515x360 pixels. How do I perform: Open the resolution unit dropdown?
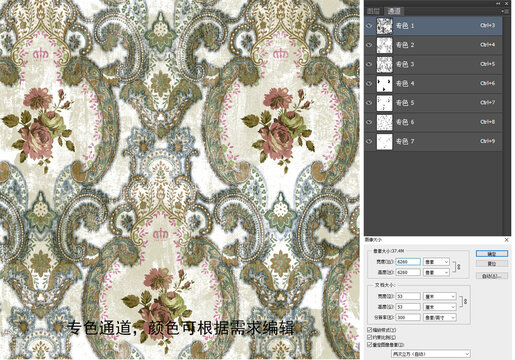coord(440,317)
